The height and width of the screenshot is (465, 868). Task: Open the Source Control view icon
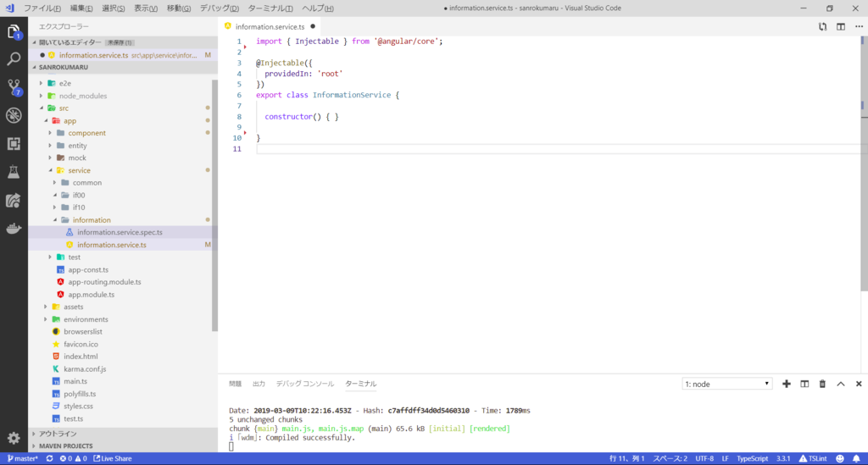(x=14, y=86)
